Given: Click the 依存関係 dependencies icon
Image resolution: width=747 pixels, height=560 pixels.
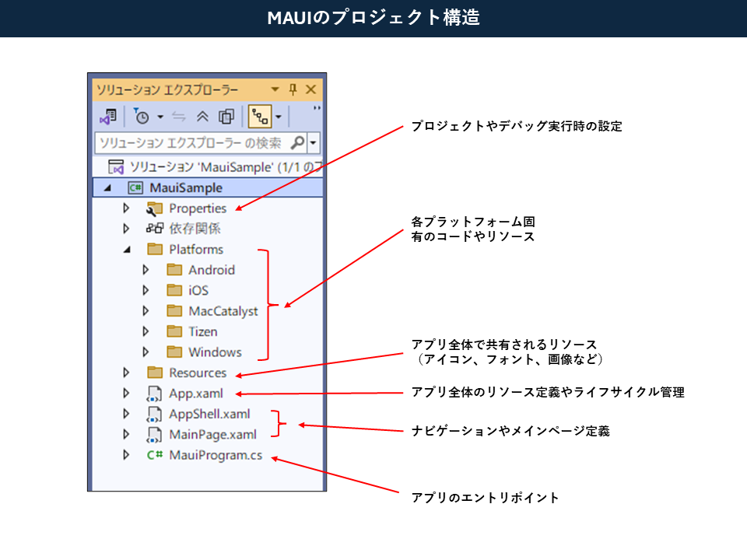Looking at the screenshot, I should point(154,229).
